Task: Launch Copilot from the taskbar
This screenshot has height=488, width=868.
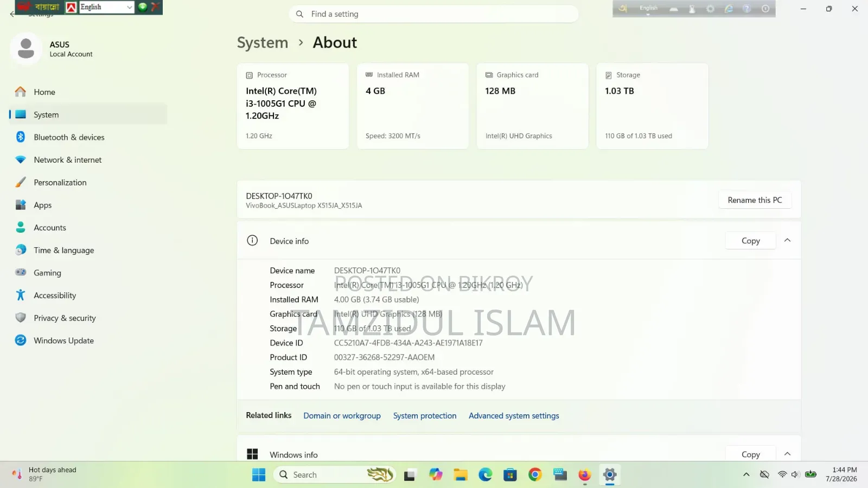Action: (436, 475)
